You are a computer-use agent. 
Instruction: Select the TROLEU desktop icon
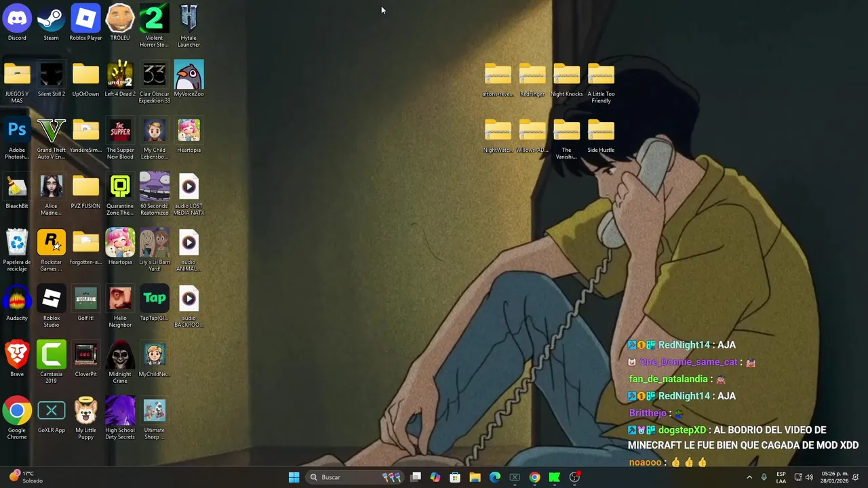pyautogui.click(x=120, y=23)
